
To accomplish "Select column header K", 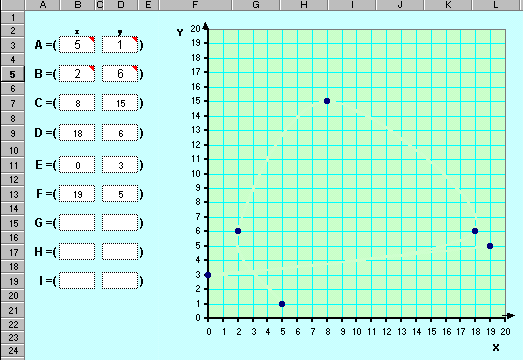I will pos(448,5).
